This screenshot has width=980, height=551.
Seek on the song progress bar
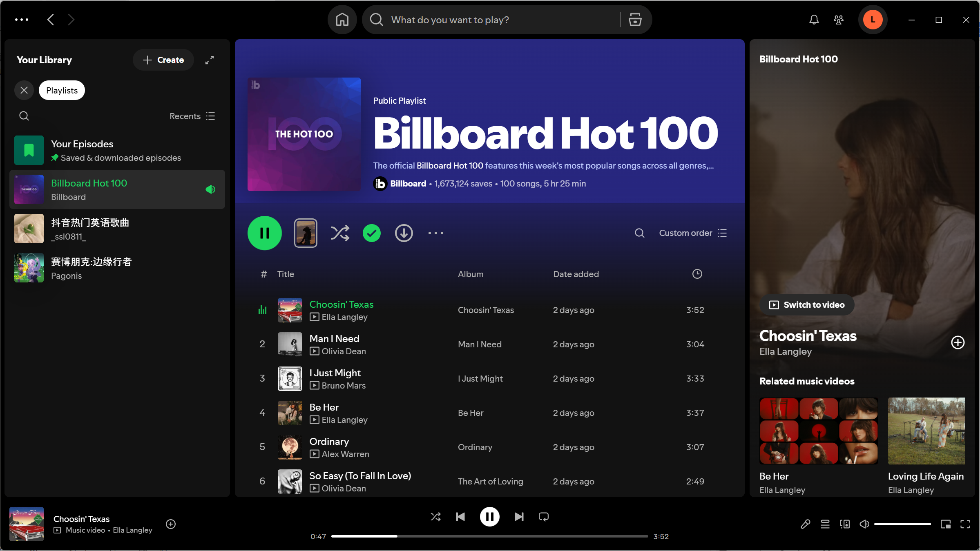pyautogui.click(x=489, y=536)
